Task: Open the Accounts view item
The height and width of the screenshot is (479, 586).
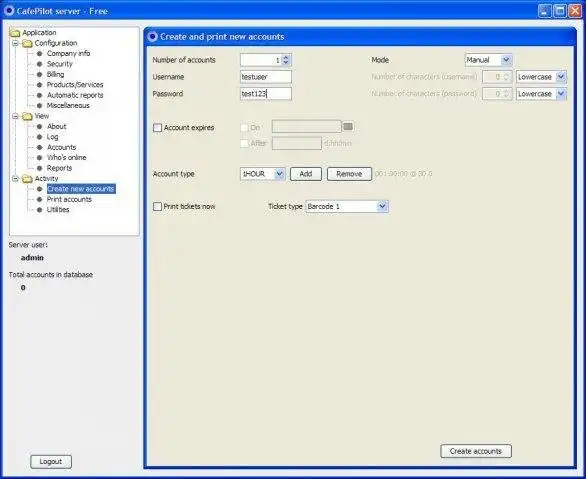Action: coord(61,147)
